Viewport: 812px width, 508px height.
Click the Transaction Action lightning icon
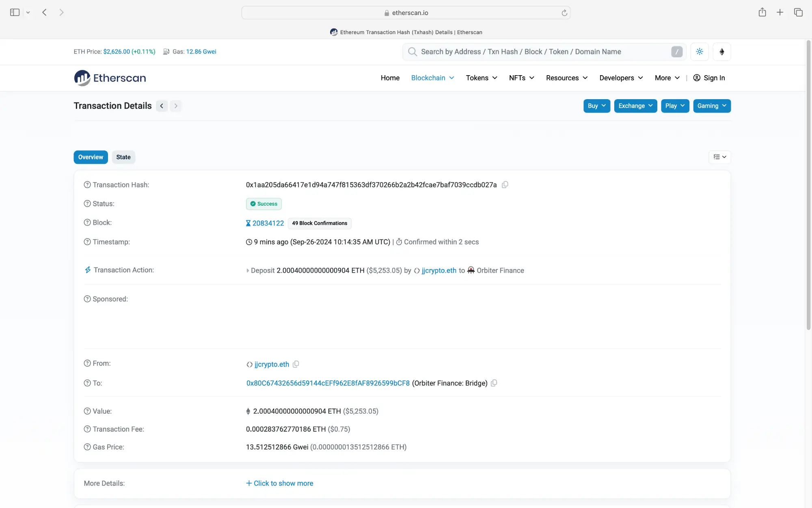[x=88, y=270]
